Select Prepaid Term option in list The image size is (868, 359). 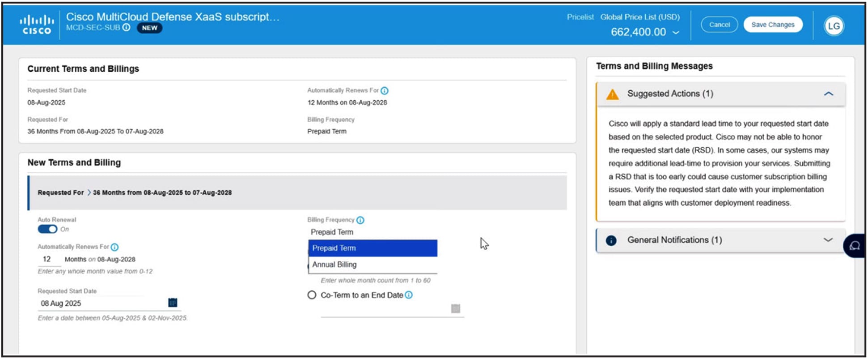pyautogui.click(x=373, y=248)
